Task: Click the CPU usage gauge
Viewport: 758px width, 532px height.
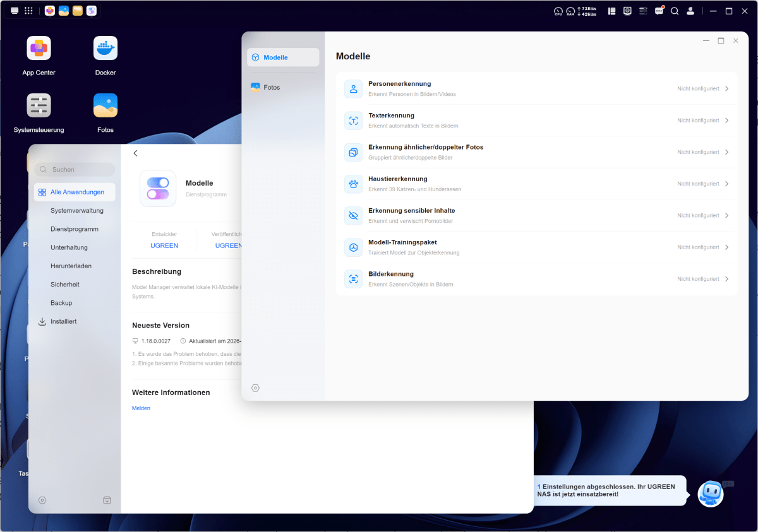Action: 558,11
